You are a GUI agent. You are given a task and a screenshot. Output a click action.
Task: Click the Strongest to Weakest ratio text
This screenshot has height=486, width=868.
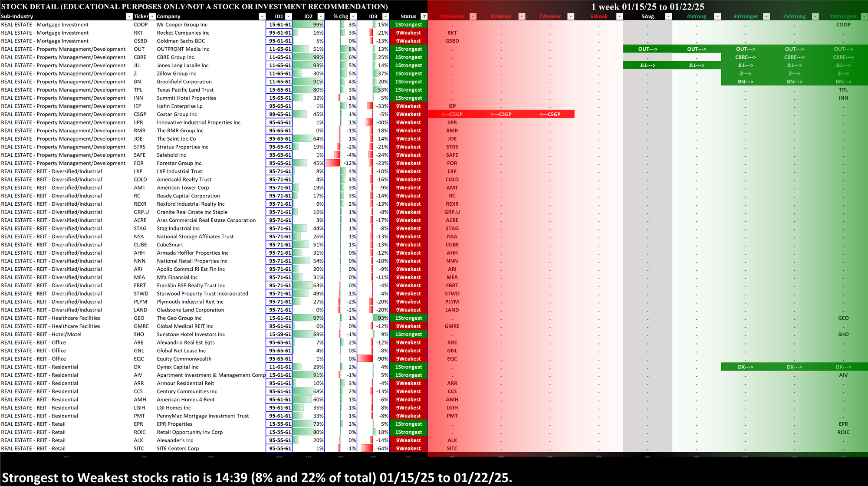pos(257,477)
